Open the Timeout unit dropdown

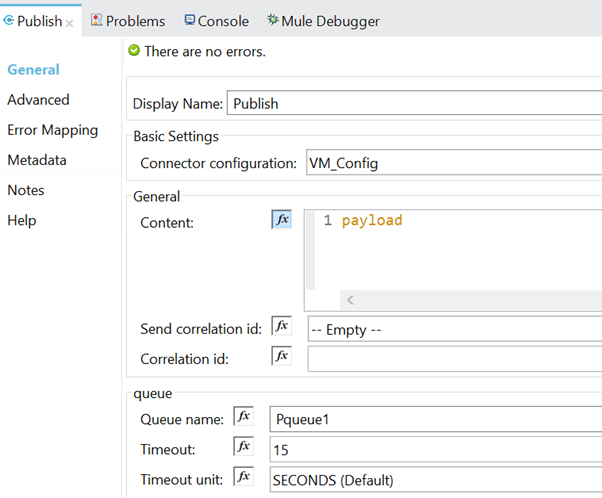436,480
